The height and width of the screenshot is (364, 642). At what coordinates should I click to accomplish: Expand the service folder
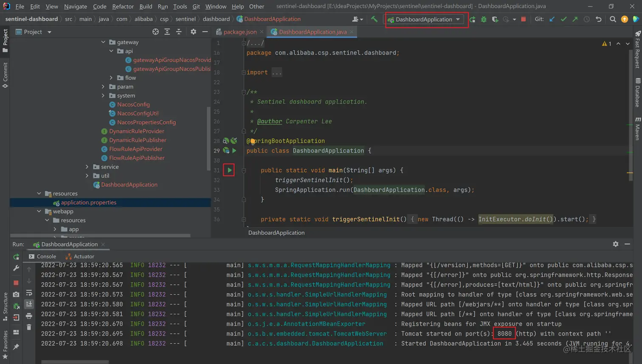tap(87, 167)
